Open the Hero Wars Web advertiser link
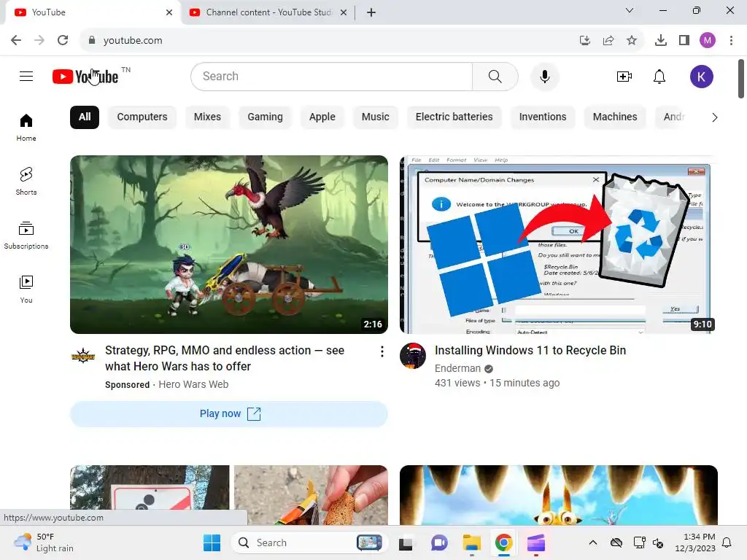This screenshot has height=560, width=747. tap(193, 384)
